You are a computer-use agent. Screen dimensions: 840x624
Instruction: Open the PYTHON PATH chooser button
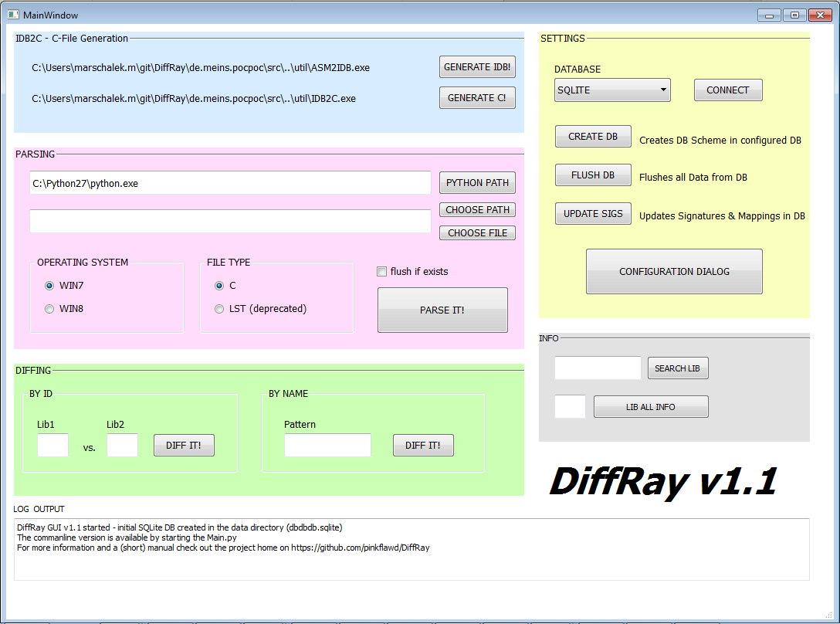point(477,183)
